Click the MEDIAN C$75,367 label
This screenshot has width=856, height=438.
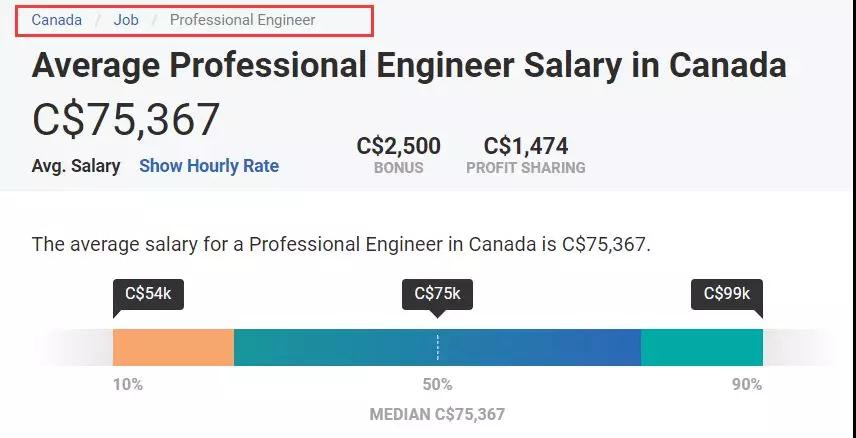click(437, 414)
